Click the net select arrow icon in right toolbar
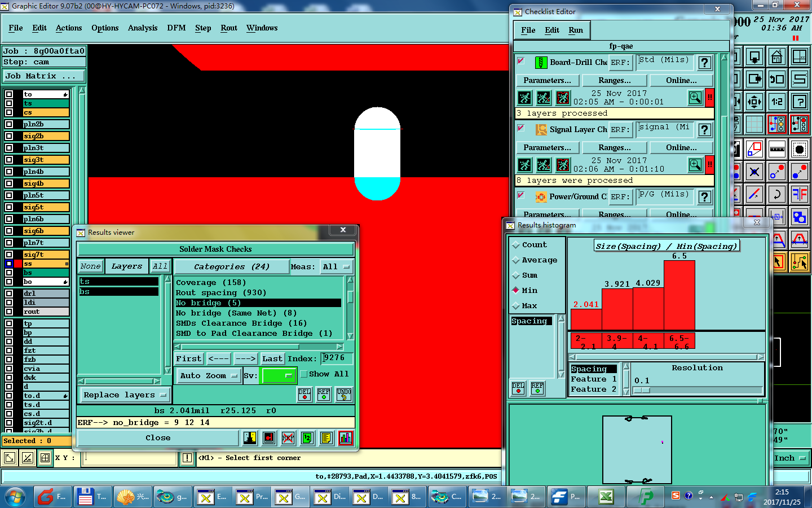This screenshot has height=508, width=812. [x=799, y=261]
